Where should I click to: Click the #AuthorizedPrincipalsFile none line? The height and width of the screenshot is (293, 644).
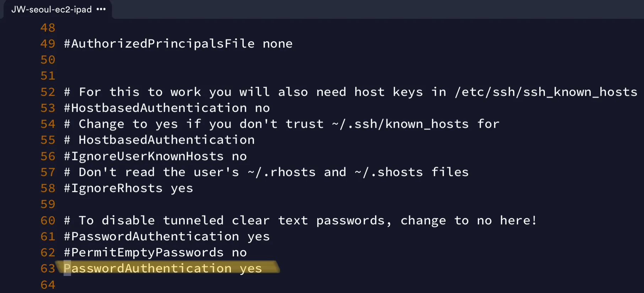pyautogui.click(x=178, y=44)
